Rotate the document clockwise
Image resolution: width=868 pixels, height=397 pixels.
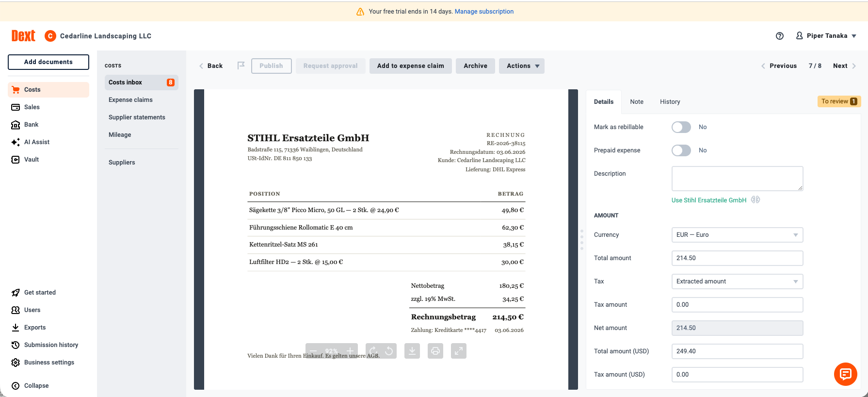(x=373, y=351)
